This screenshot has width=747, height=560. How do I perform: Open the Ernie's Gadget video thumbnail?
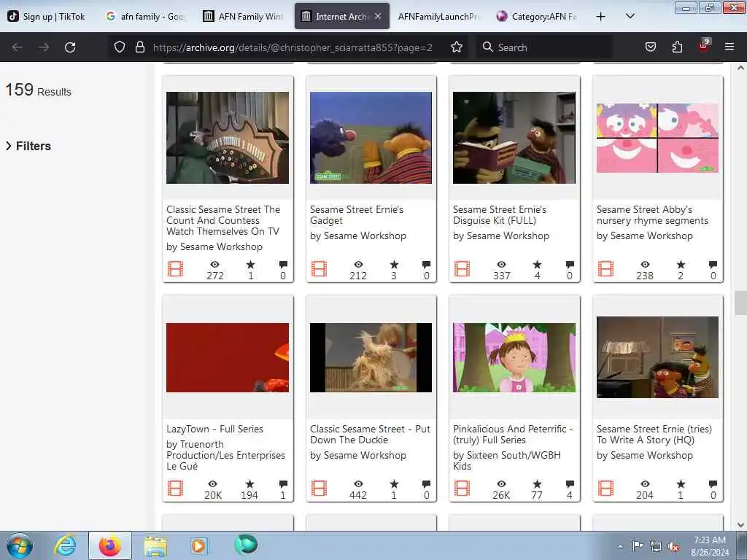pyautogui.click(x=371, y=138)
